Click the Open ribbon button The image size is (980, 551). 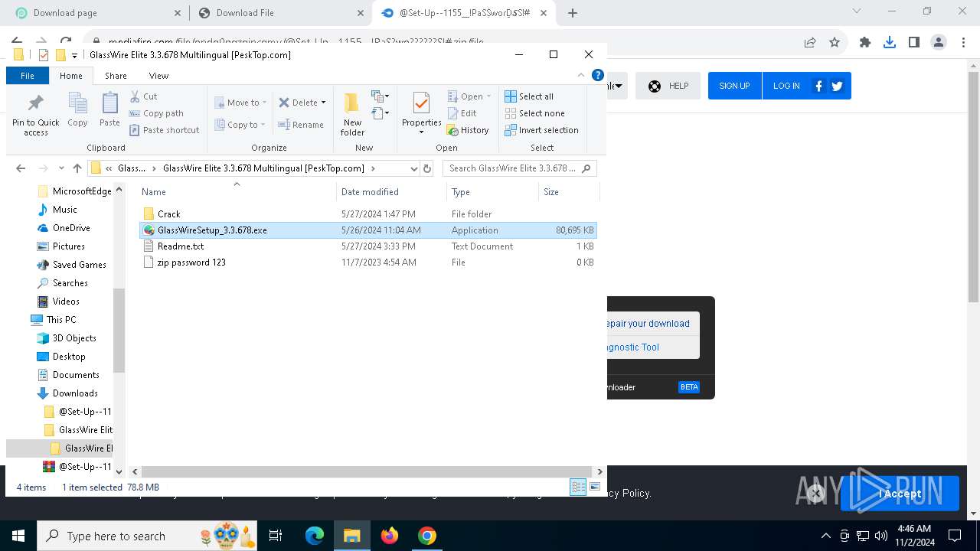pos(469,96)
